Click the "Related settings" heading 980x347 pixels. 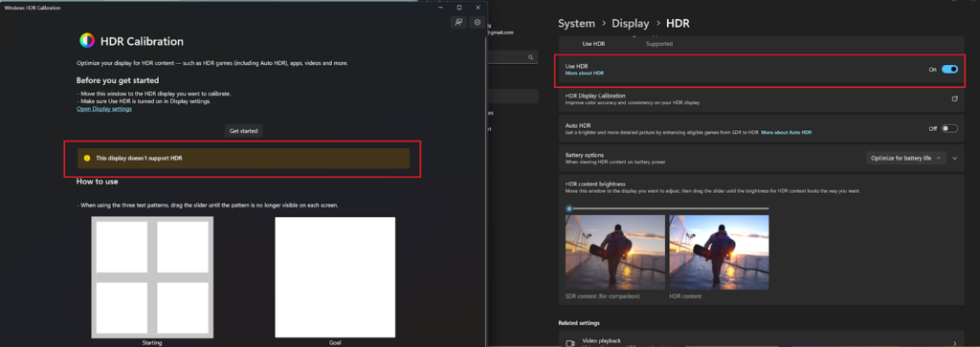coord(579,323)
